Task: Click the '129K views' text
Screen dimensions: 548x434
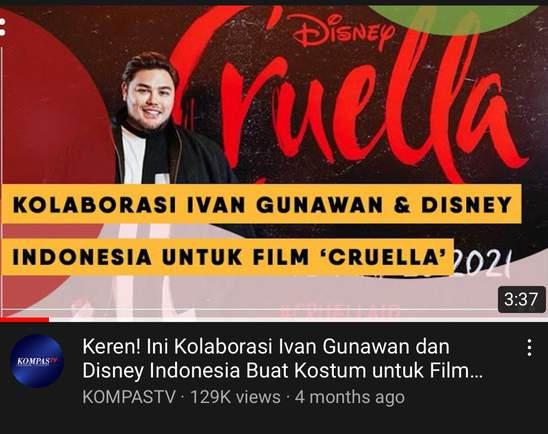Action: coord(235,397)
